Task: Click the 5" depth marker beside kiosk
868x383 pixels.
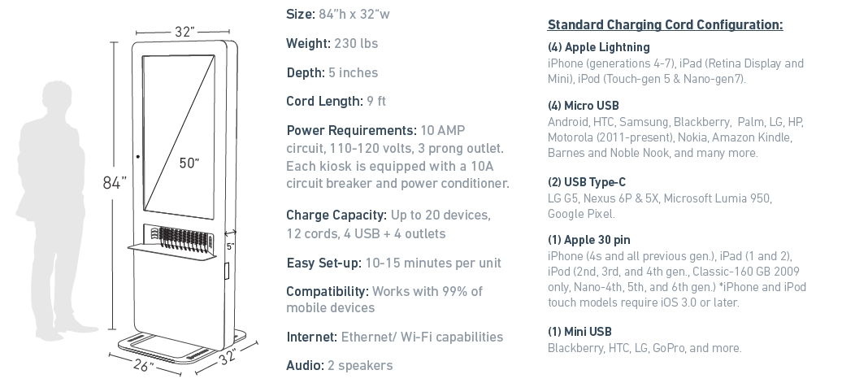Action: click(230, 246)
